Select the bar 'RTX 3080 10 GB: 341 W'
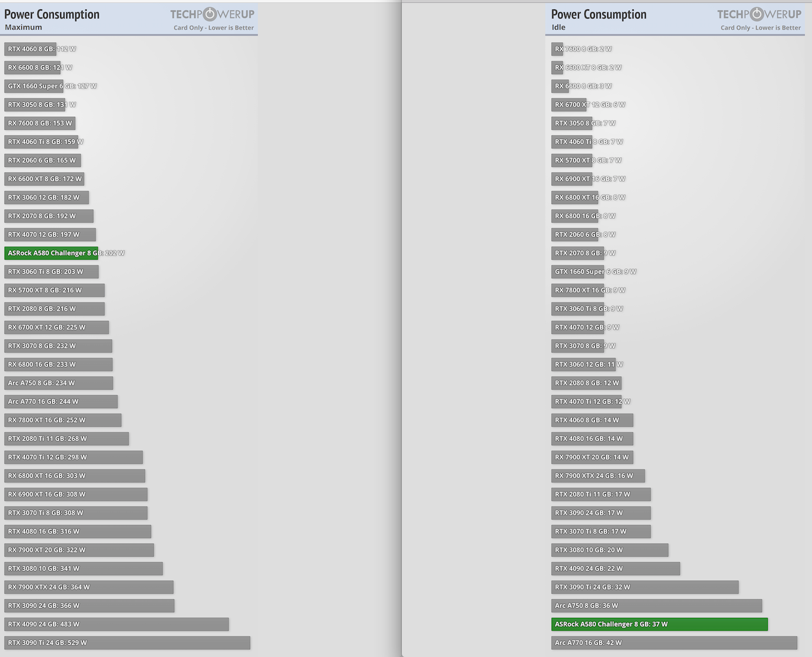This screenshot has height=657, width=812. [84, 569]
